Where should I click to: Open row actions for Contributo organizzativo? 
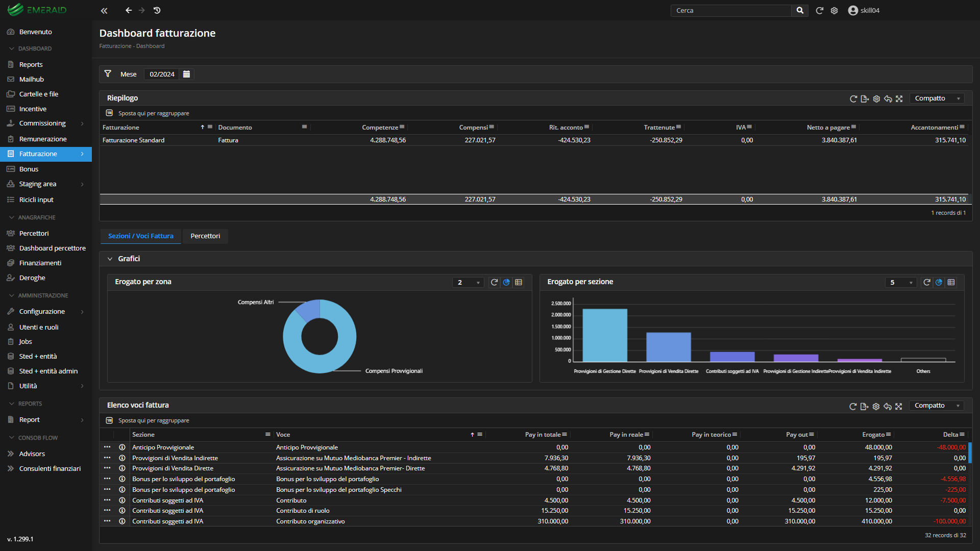click(107, 521)
